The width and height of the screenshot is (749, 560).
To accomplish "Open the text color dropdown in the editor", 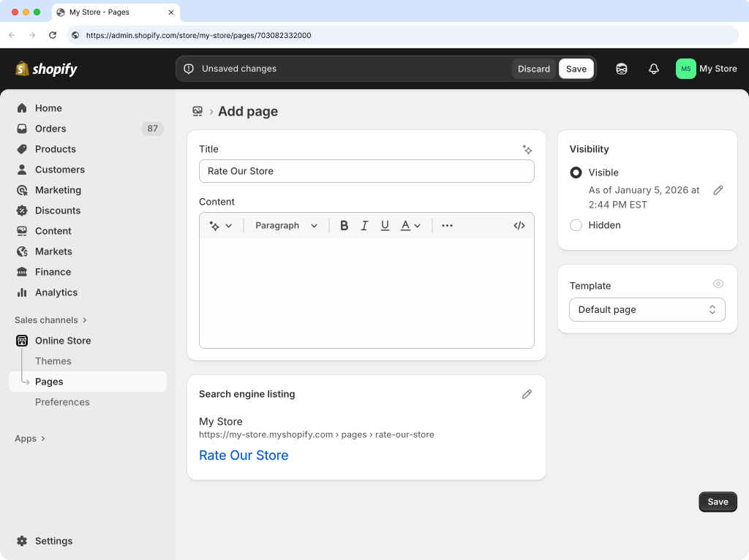I will (x=410, y=225).
